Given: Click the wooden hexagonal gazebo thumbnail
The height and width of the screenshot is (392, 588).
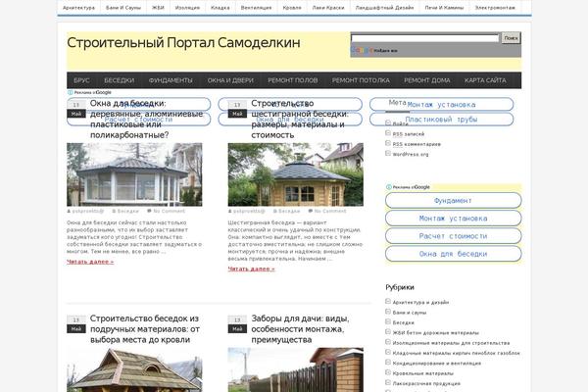Looking at the screenshot, I should pos(296,174).
